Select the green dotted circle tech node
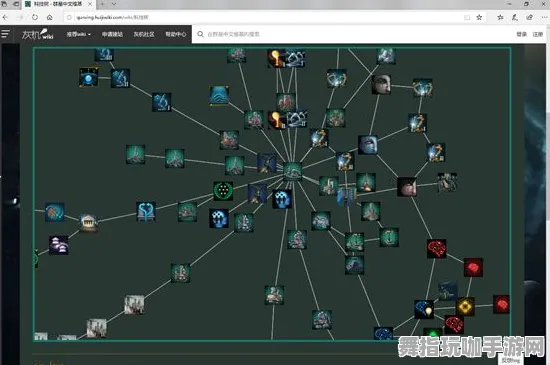 click(x=223, y=191)
